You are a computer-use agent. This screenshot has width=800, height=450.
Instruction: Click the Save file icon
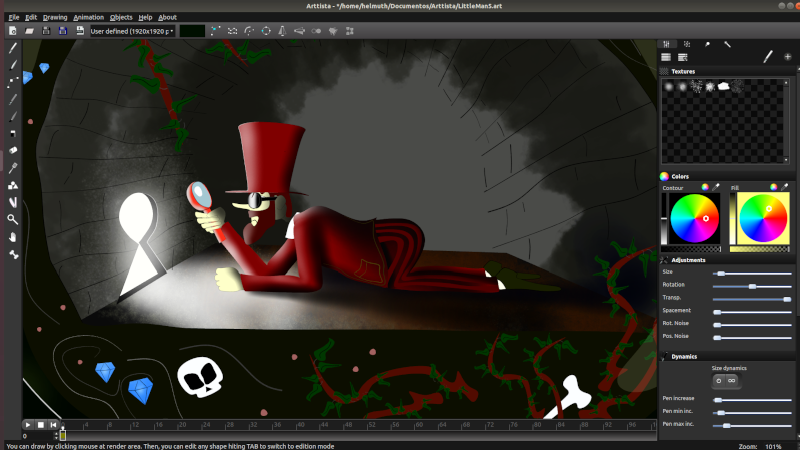tap(46, 31)
